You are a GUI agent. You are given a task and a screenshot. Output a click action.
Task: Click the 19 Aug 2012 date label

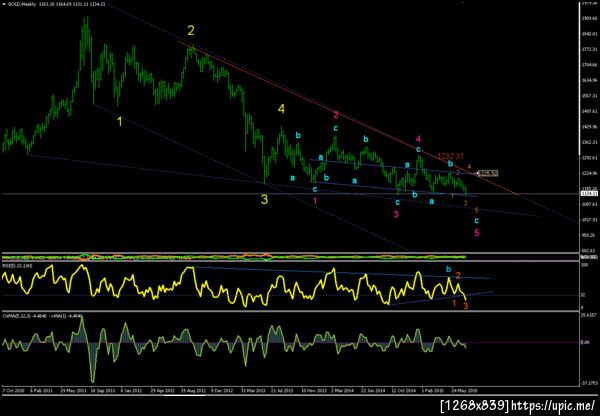(194, 391)
